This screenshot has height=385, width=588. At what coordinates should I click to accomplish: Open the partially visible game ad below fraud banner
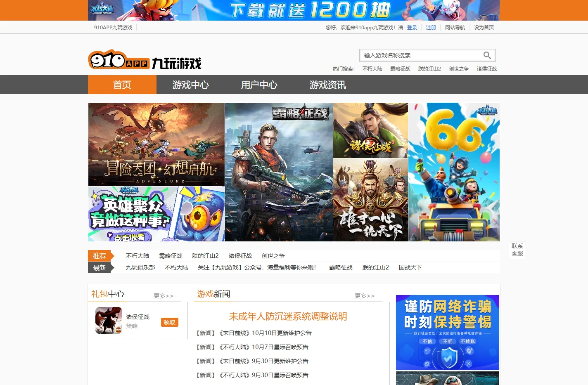coord(448,378)
